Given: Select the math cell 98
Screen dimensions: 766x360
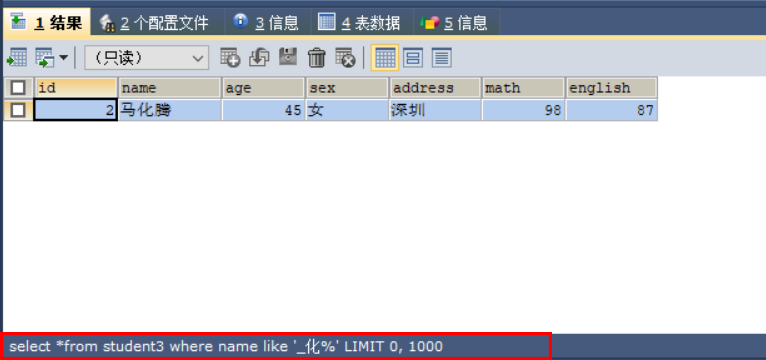Looking at the screenshot, I should coord(524,110).
